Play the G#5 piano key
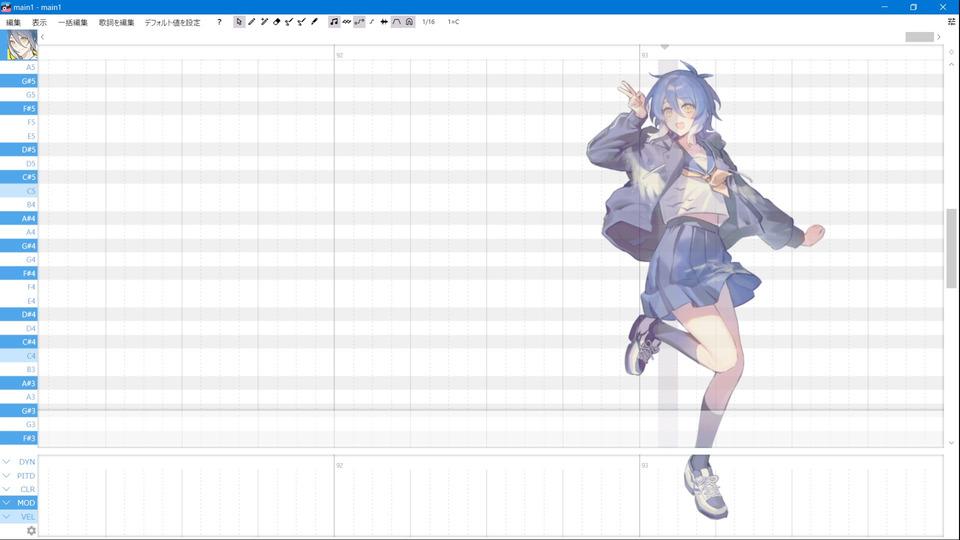The width and height of the screenshot is (960, 540). 18,81
